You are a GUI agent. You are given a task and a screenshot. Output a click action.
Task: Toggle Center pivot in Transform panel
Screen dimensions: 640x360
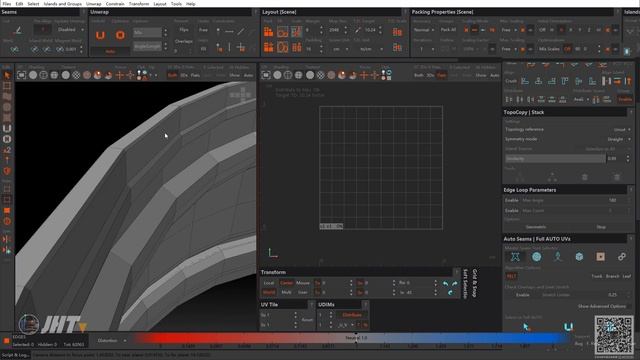pyautogui.click(x=286, y=283)
